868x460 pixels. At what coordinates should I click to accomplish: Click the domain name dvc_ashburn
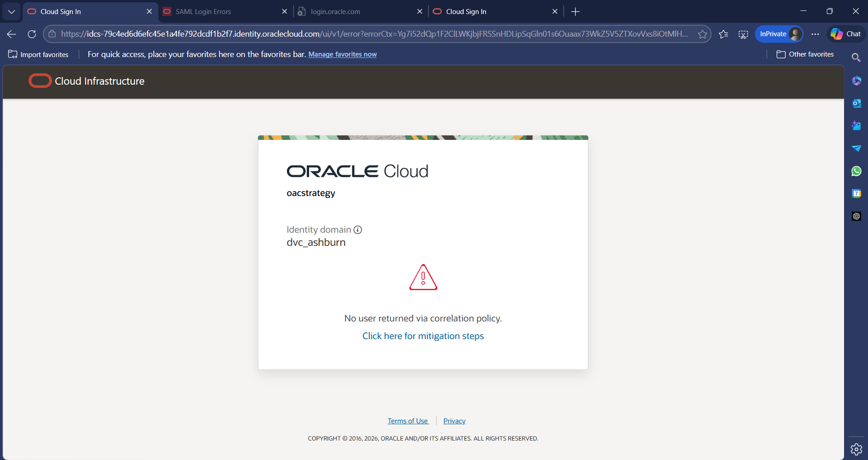pyautogui.click(x=316, y=242)
